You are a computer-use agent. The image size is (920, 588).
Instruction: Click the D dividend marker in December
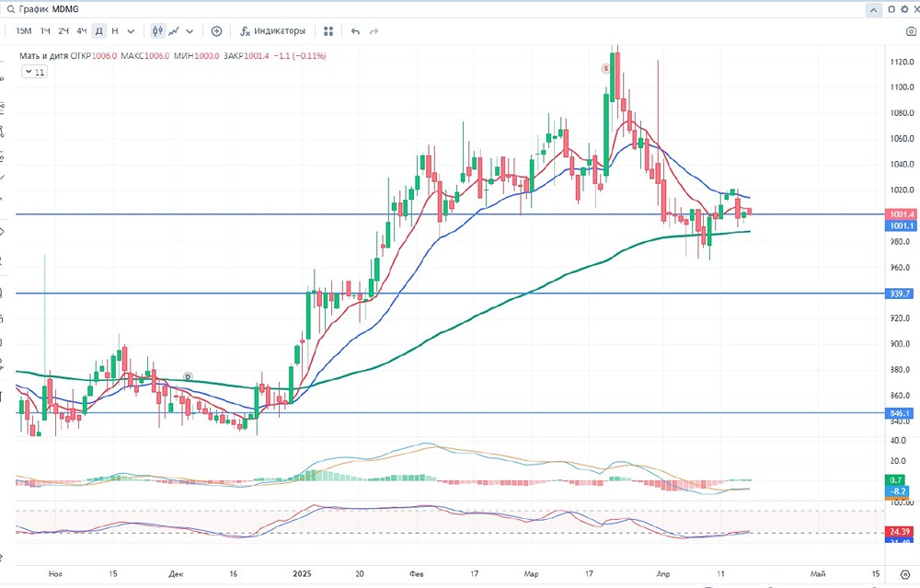188,376
